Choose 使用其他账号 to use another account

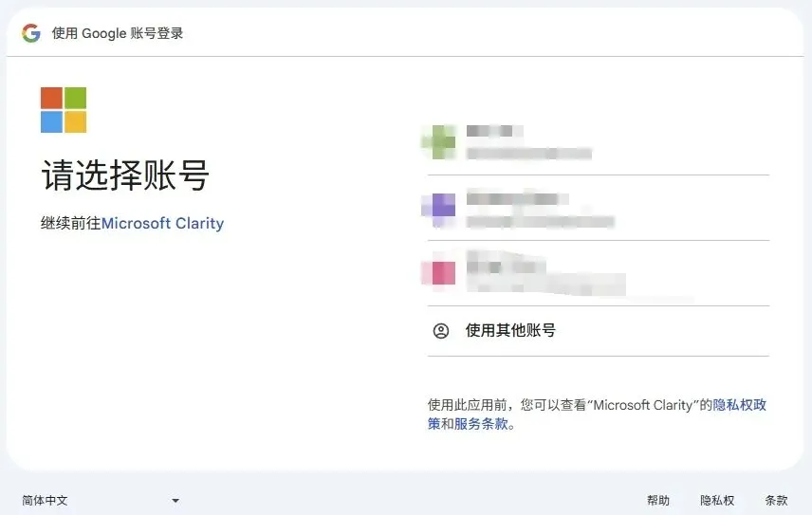[x=599, y=331]
